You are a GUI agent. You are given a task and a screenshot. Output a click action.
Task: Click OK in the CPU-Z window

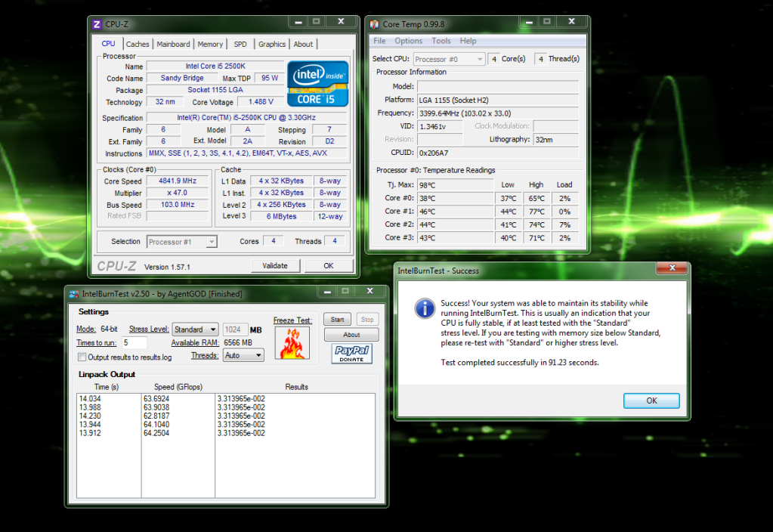[329, 266]
